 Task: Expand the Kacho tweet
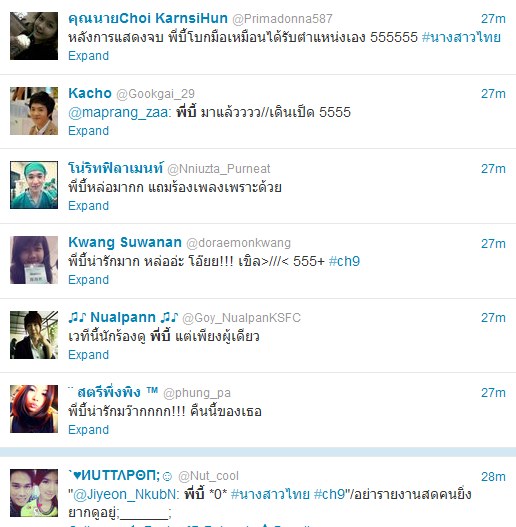[x=88, y=131]
